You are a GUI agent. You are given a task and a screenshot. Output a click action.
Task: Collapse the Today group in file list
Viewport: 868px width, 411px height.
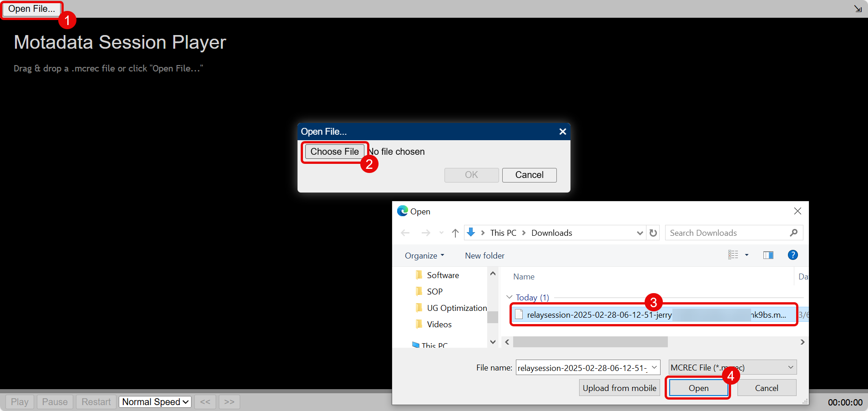[510, 297]
